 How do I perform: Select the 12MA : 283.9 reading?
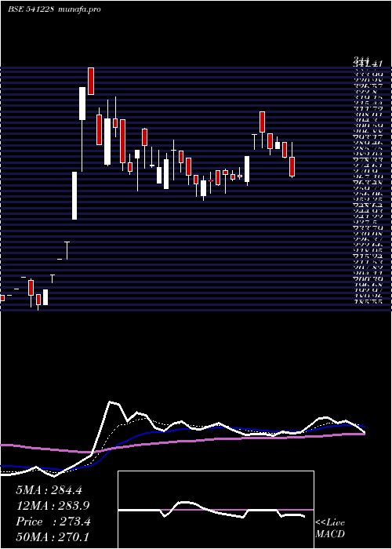(53, 506)
